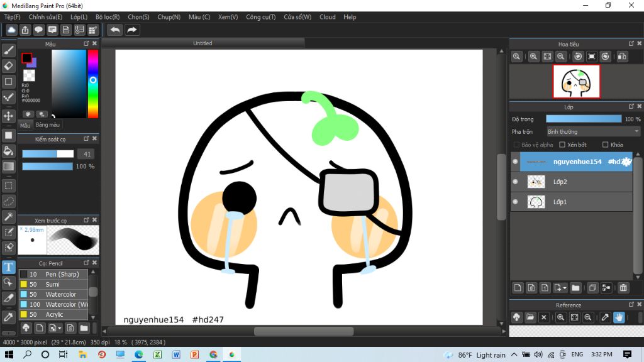
Task: Select the Eyedropper tool
Action: 9,317
